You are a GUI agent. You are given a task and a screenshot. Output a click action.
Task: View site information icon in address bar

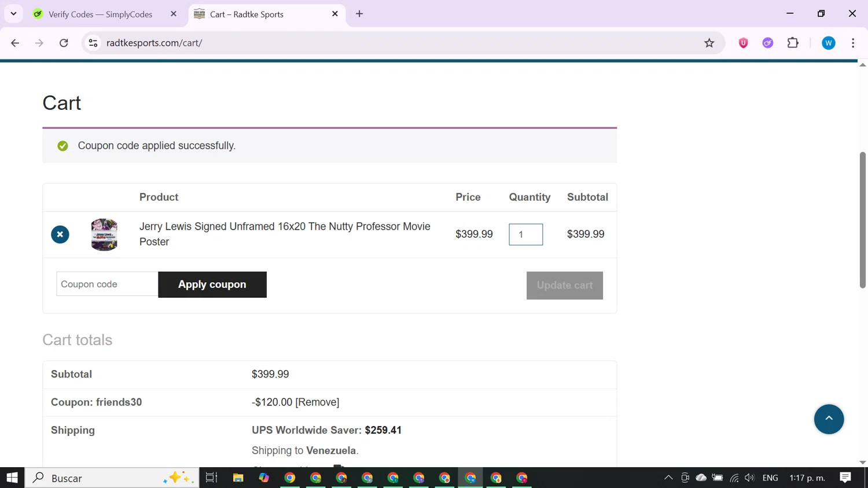click(93, 43)
